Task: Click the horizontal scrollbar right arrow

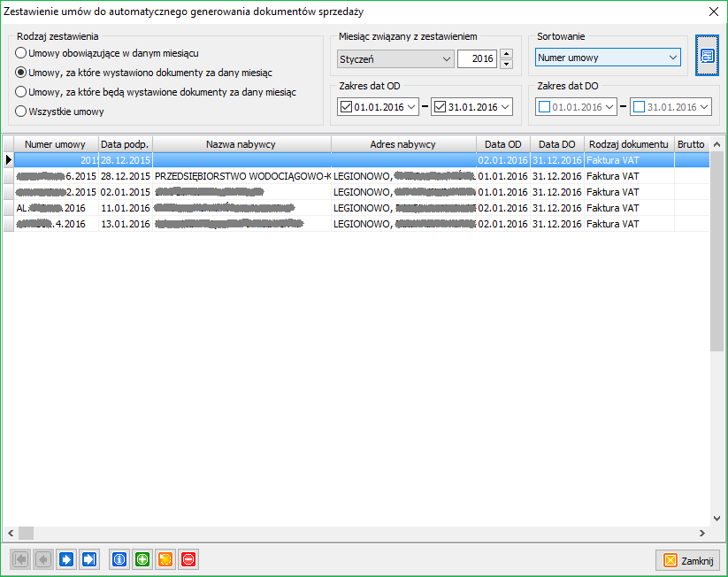Action: pyautogui.click(x=701, y=534)
